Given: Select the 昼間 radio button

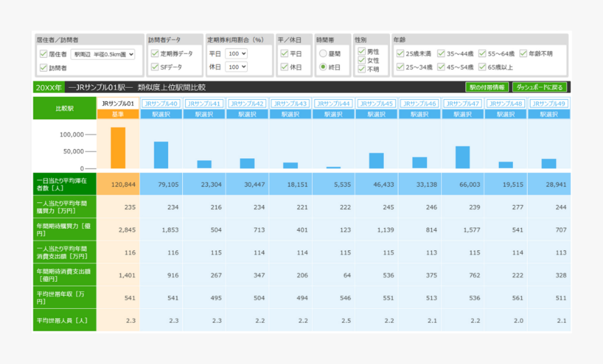Looking at the screenshot, I should pyautogui.click(x=322, y=54).
